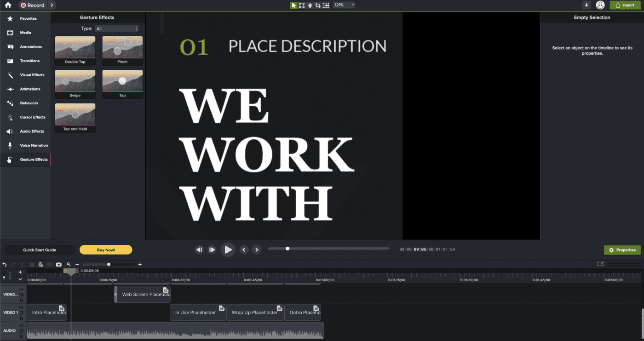644x341 pixels.
Task: Select the edit arrow tool above the canvas
Action: tap(293, 5)
